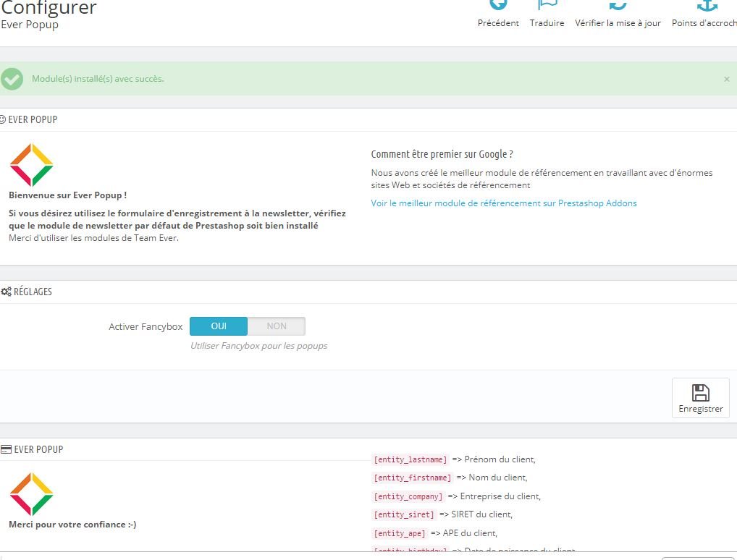Image resolution: width=737 pixels, height=560 pixels.
Task: Click the Configurer page title
Action: (x=49, y=7)
